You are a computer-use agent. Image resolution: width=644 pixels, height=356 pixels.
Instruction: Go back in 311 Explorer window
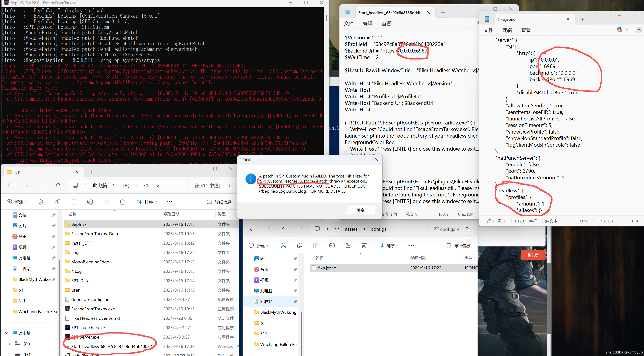tap(10, 185)
